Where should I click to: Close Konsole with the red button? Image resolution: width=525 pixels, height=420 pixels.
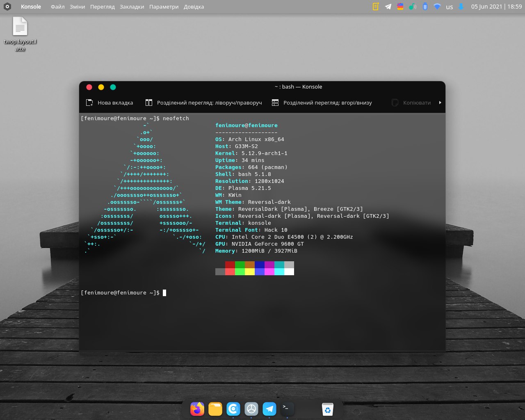(x=89, y=87)
